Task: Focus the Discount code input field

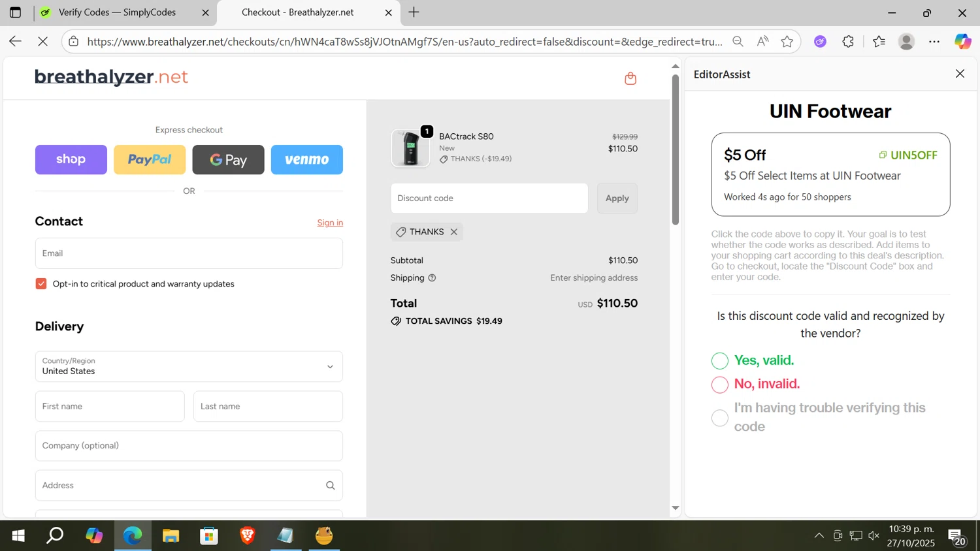Action: (489, 198)
